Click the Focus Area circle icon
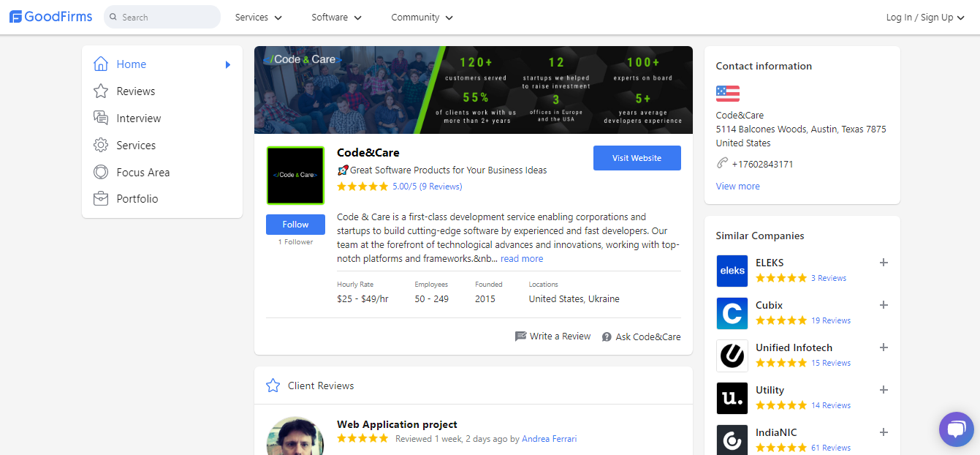980x455 pixels. (101, 172)
